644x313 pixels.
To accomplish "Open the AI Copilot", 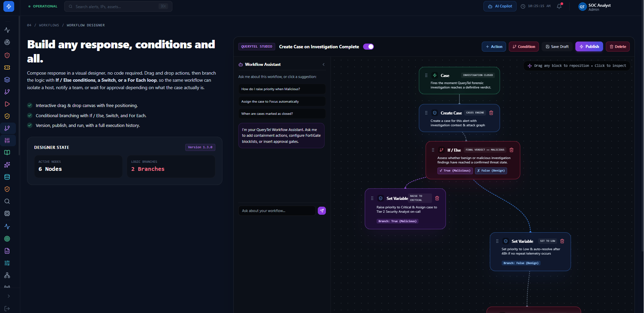I will (x=500, y=6).
